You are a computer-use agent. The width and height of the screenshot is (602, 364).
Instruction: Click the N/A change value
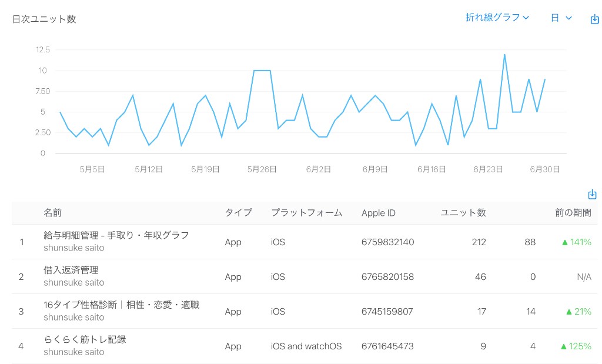pos(584,277)
